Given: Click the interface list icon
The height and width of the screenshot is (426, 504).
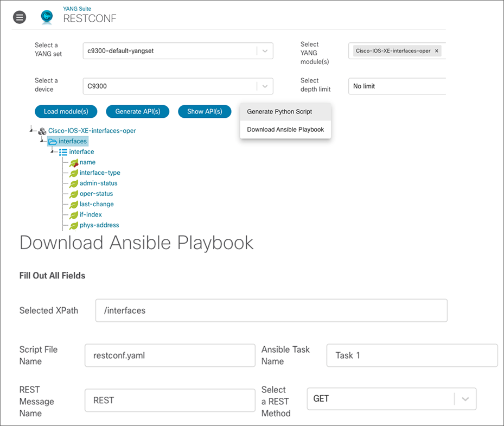Looking at the screenshot, I should pyautogui.click(x=63, y=152).
